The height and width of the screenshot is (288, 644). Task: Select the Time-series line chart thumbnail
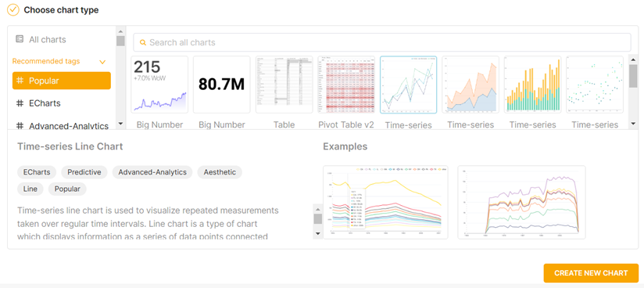click(408, 85)
